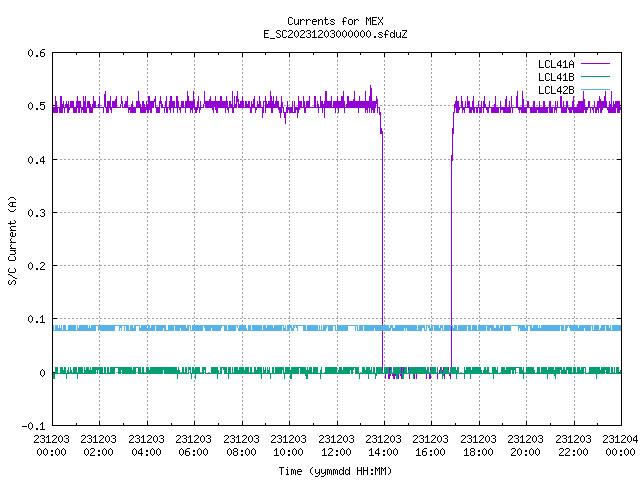Click the 231203 08:00 x-axis tick label
Image resolution: width=640 pixels, height=480 pixels.
[x=241, y=446]
